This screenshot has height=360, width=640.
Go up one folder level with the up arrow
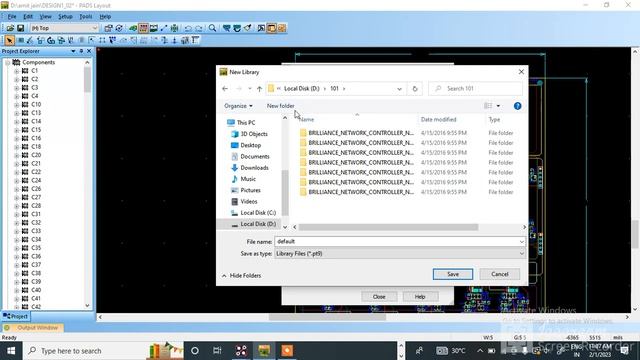click(260, 89)
